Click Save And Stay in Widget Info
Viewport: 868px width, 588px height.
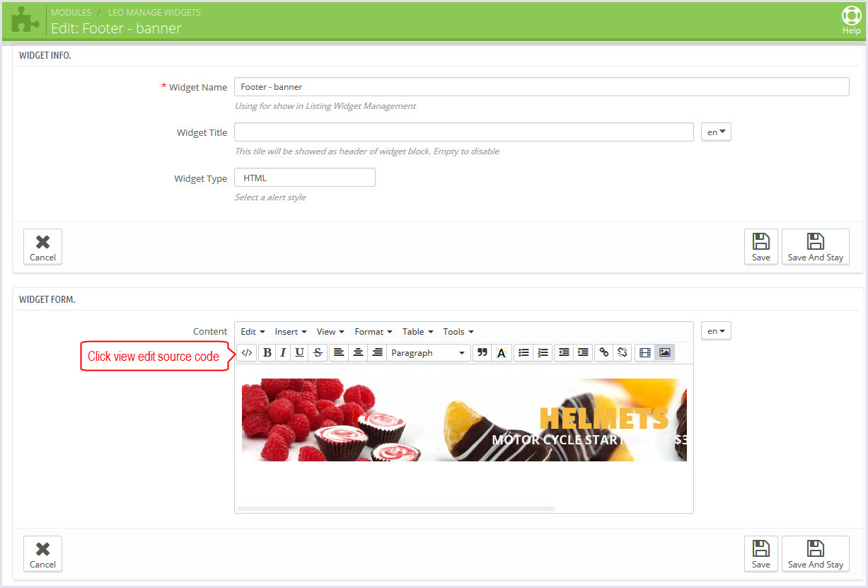(x=815, y=247)
